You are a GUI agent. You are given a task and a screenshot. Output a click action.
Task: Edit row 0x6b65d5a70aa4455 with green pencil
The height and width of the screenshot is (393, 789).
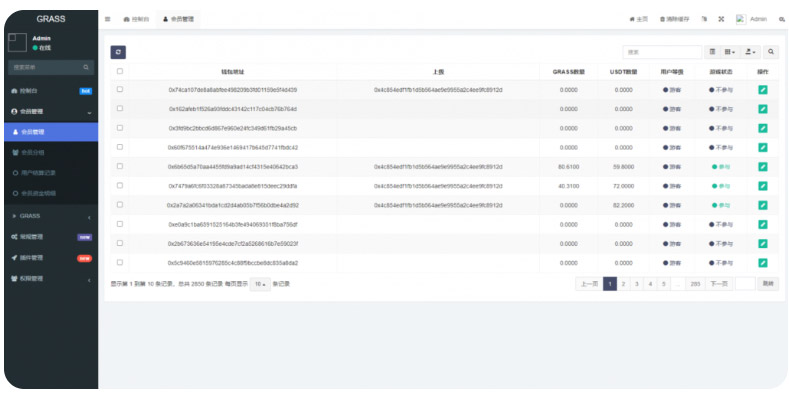point(763,167)
